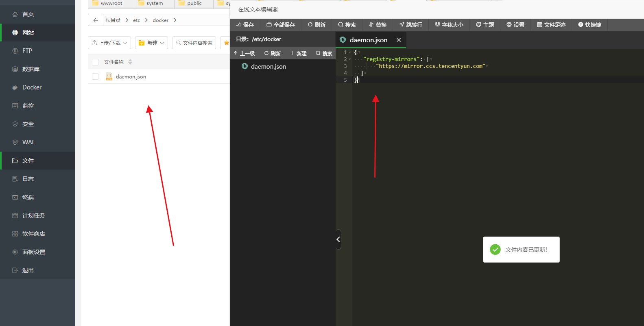Open the 新建 dropdown in file manager
Screen dimensions: 644x326
tap(151, 43)
